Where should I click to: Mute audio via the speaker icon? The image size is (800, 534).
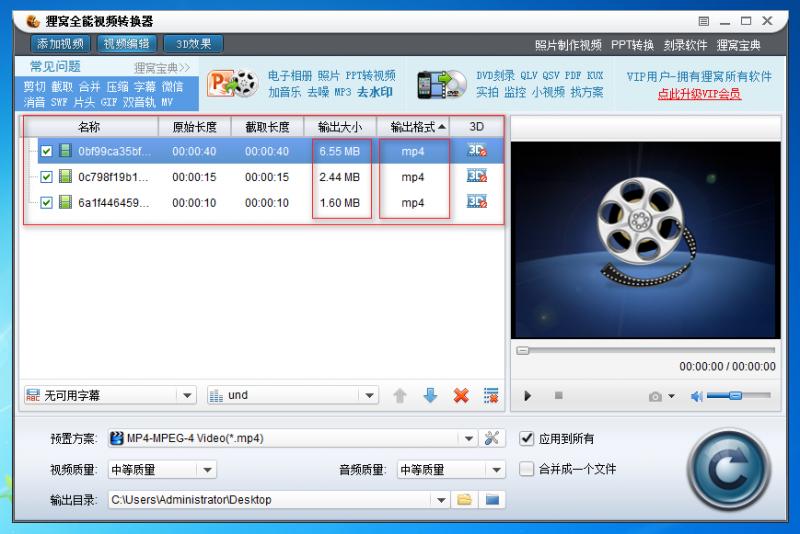tap(696, 396)
